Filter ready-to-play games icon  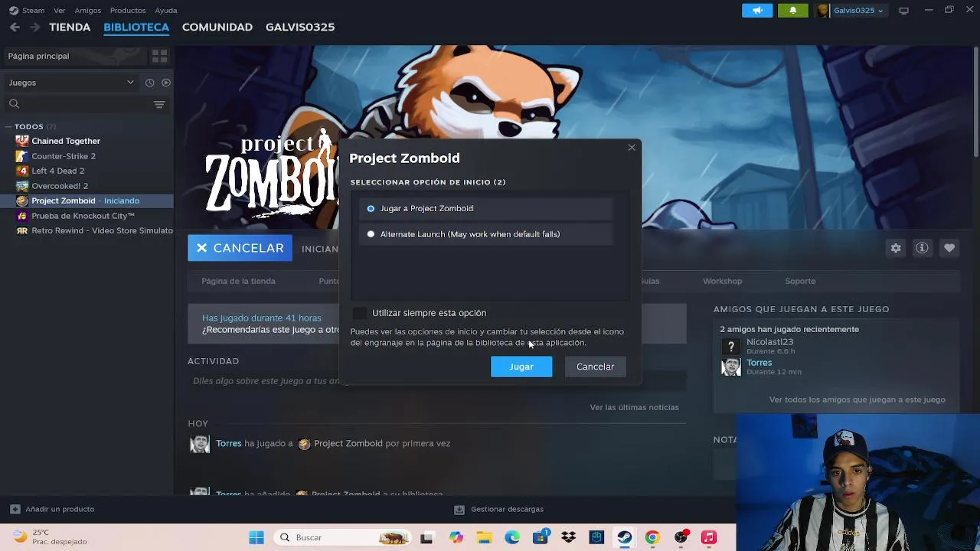pyautogui.click(x=166, y=83)
